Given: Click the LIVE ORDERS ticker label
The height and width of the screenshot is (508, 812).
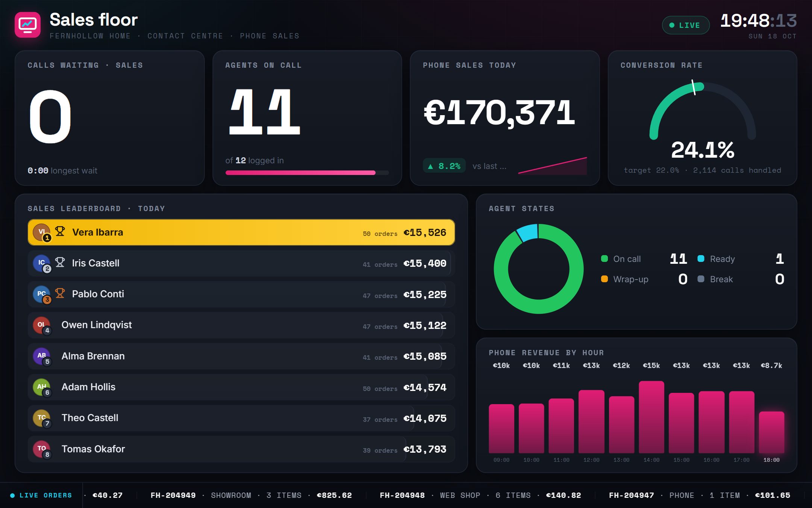Looking at the screenshot, I should (41, 495).
